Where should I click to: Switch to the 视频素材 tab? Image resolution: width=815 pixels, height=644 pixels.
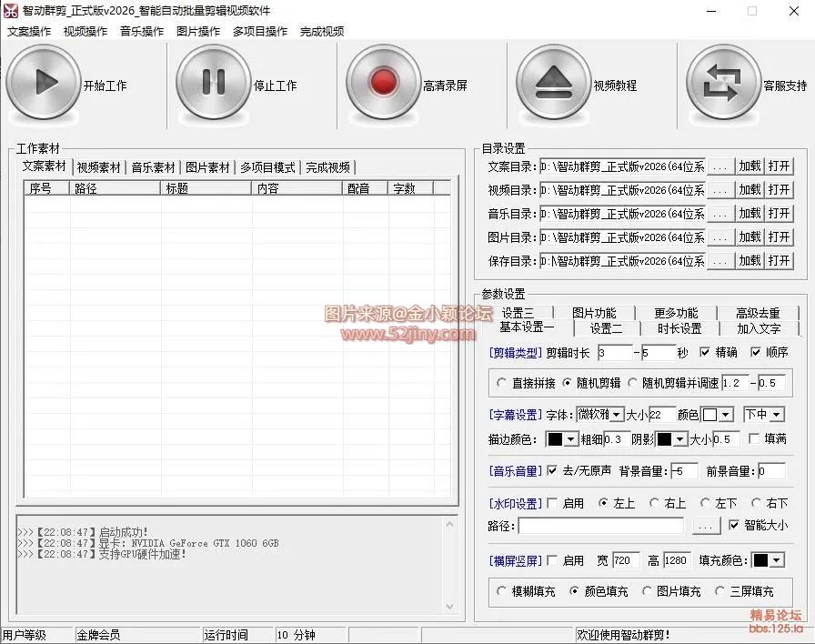click(x=97, y=167)
